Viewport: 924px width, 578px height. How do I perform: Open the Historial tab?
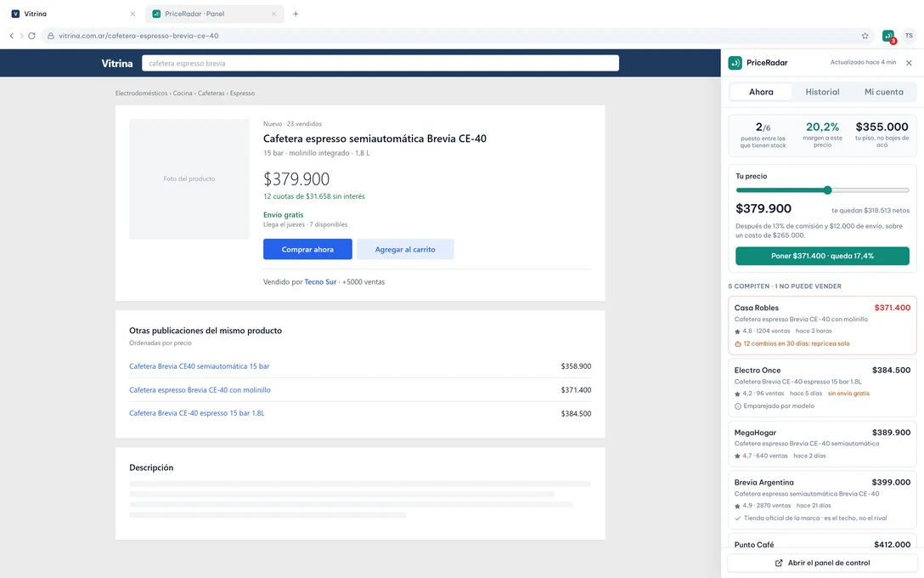click(x=822, y=92)
